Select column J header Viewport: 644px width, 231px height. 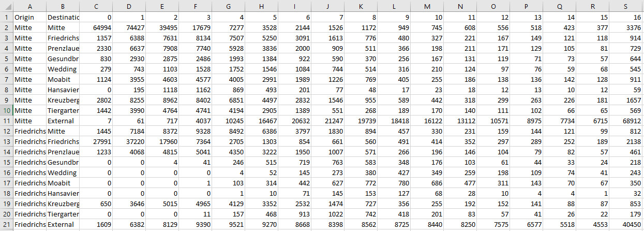tap(327, 6)
